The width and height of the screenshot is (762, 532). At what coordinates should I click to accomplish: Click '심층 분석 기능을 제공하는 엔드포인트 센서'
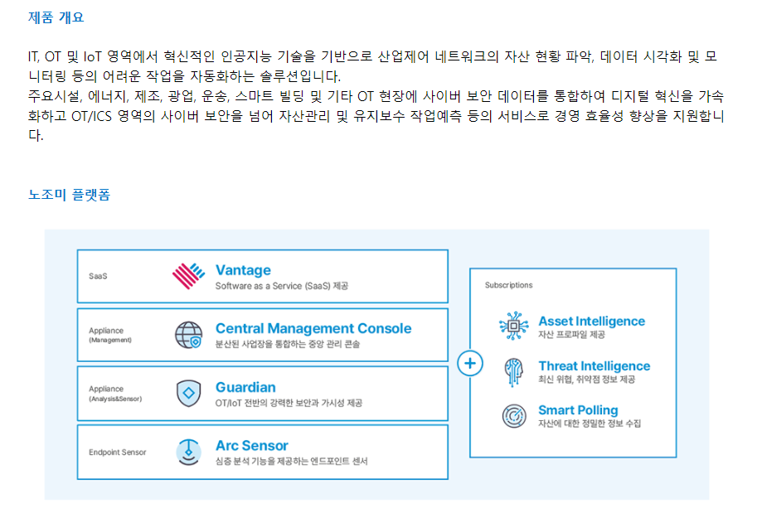point(291,461)
